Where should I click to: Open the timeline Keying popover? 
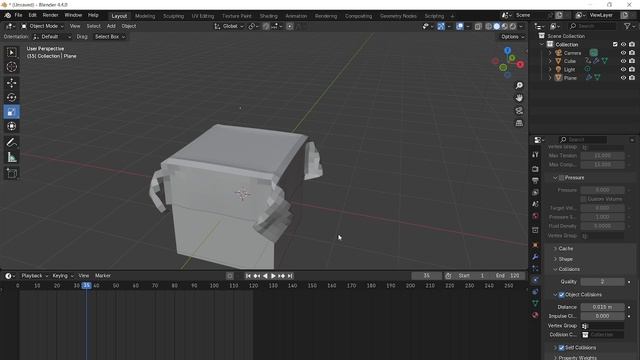62,276
